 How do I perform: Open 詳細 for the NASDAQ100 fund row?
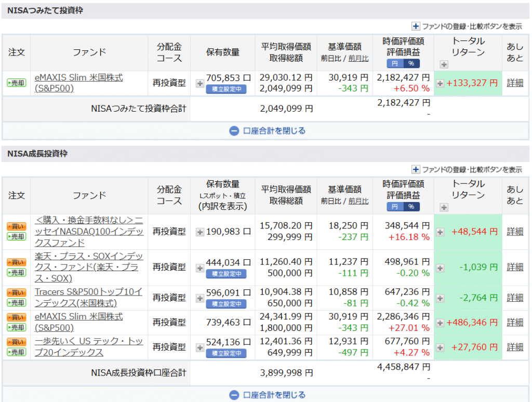pos(515,231)
